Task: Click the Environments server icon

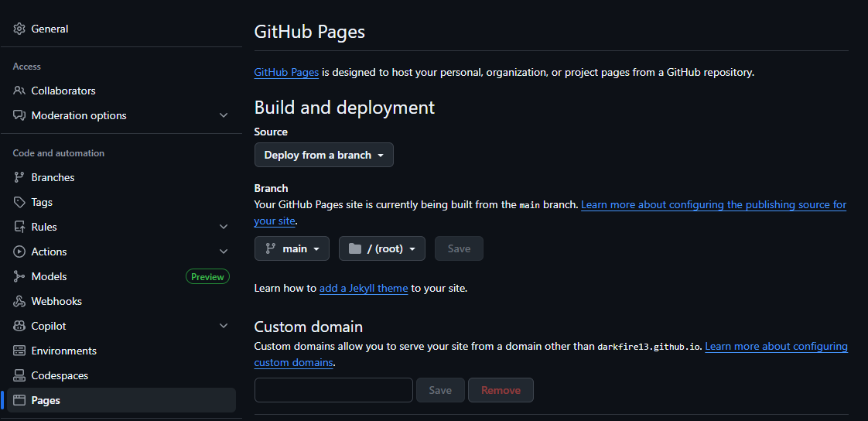Action: click(19, 351)
